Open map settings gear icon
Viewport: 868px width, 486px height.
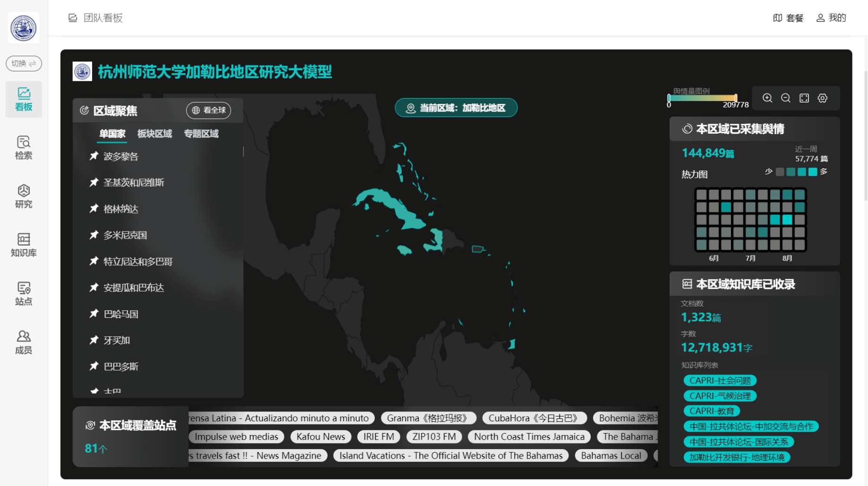click(823, 98)
